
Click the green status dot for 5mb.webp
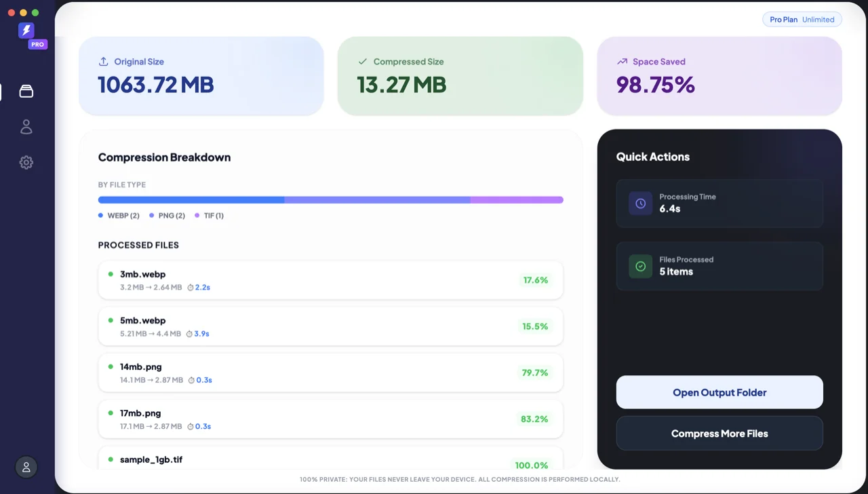[x=111, y=320]
